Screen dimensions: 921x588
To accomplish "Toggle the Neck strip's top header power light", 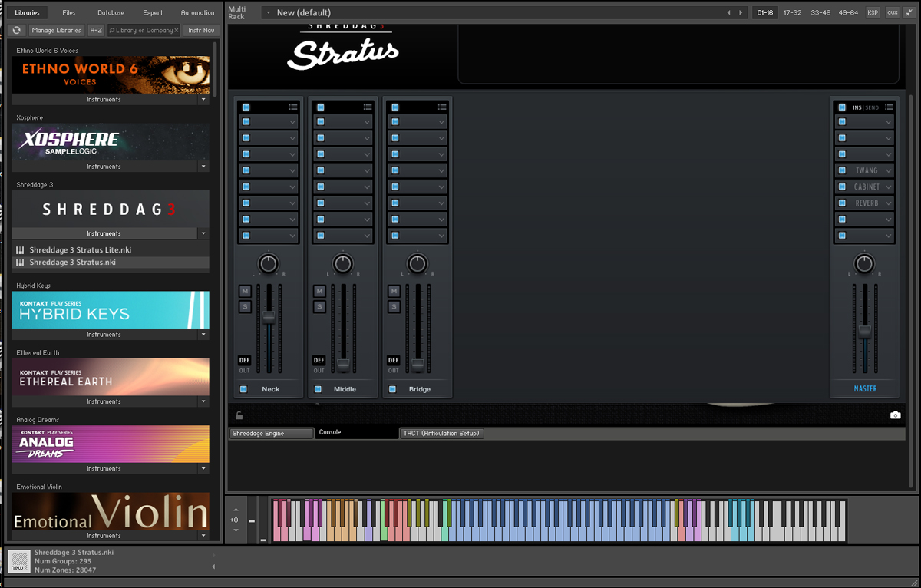I will 246,107.
